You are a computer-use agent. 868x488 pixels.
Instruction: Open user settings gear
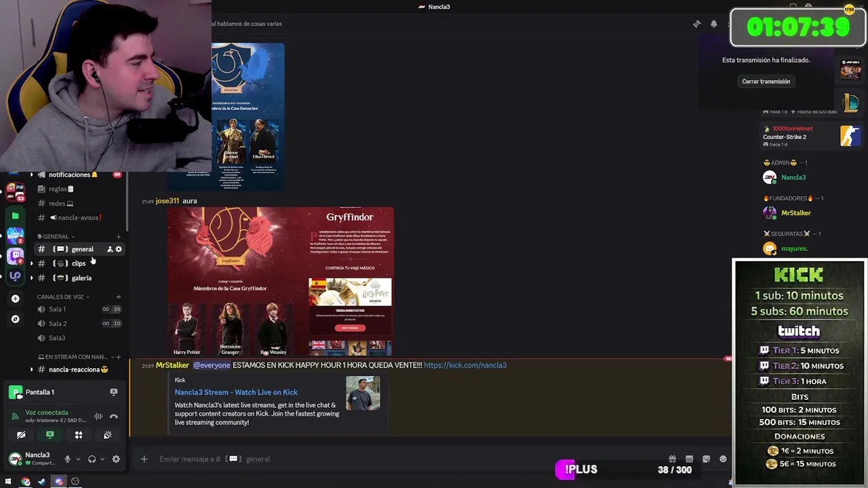coord(116,459)
